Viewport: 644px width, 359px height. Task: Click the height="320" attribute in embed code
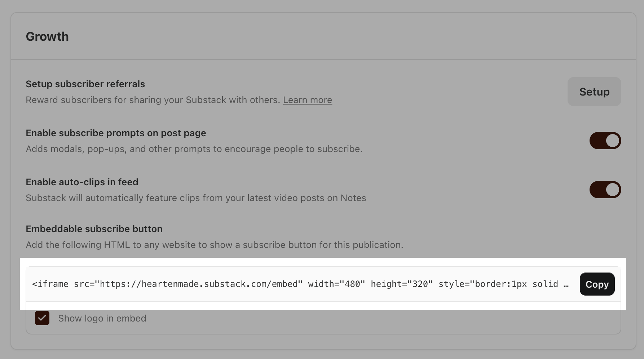[x=402, y=284]
